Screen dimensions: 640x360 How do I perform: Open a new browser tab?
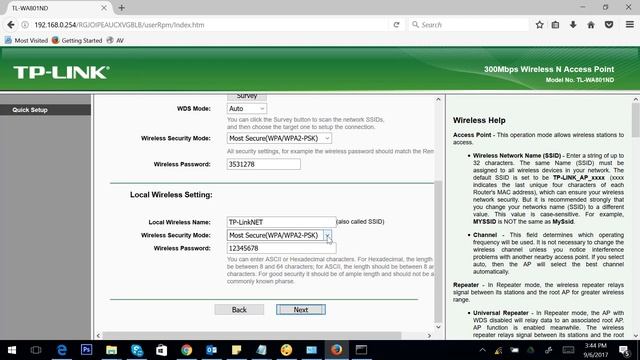pyautogui.click(x=122, y=8)
